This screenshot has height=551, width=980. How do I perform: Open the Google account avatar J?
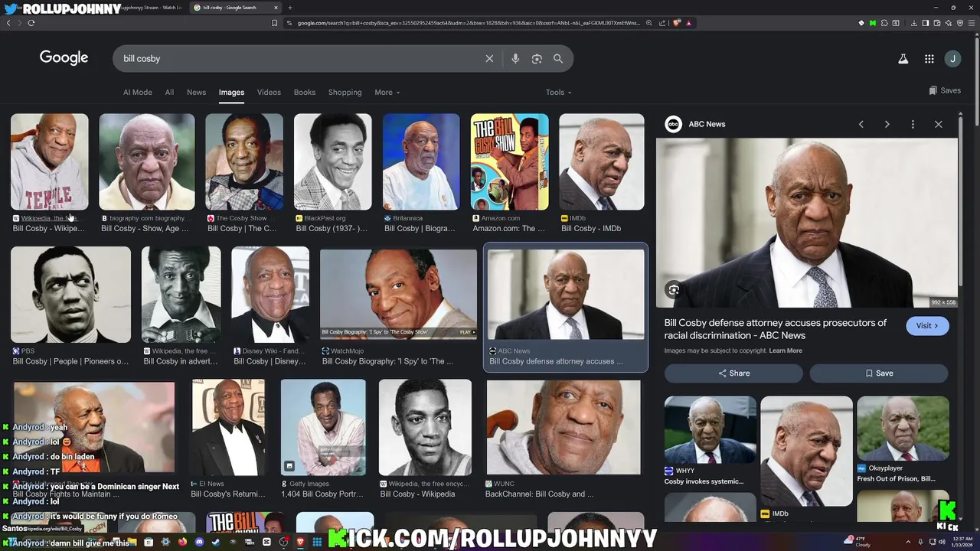(x=952, y=59)
